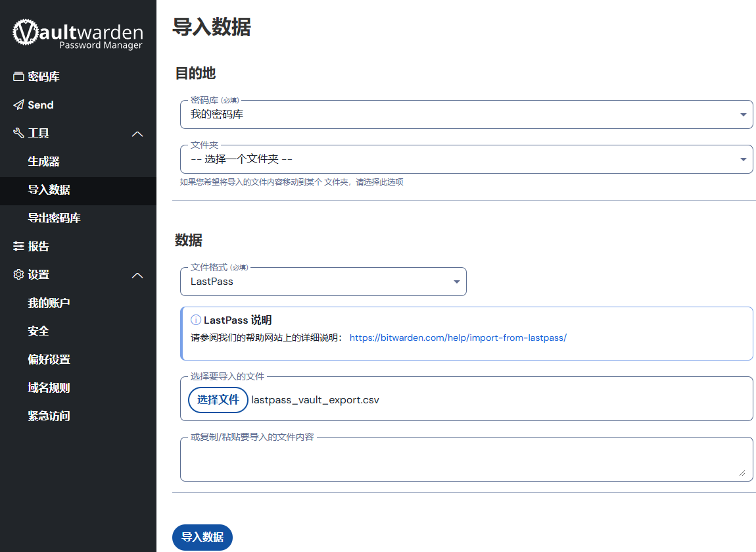This screenshot has width=756, height=552.
Task: Open the 文件夹 dropdown
Action: (x=466, y=159)
